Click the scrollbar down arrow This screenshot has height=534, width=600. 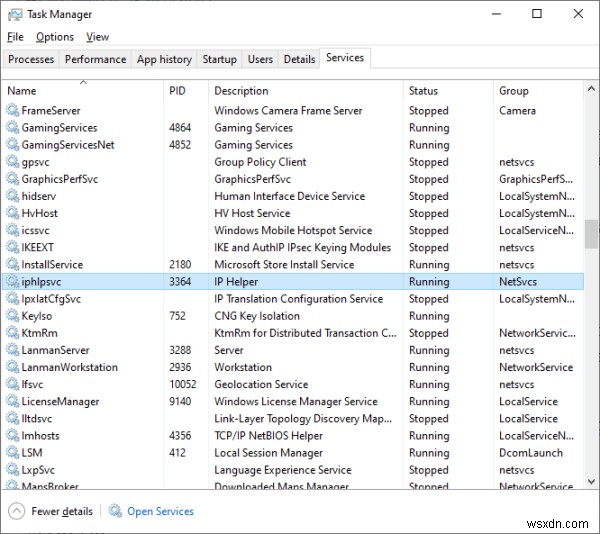pos(591,482)
